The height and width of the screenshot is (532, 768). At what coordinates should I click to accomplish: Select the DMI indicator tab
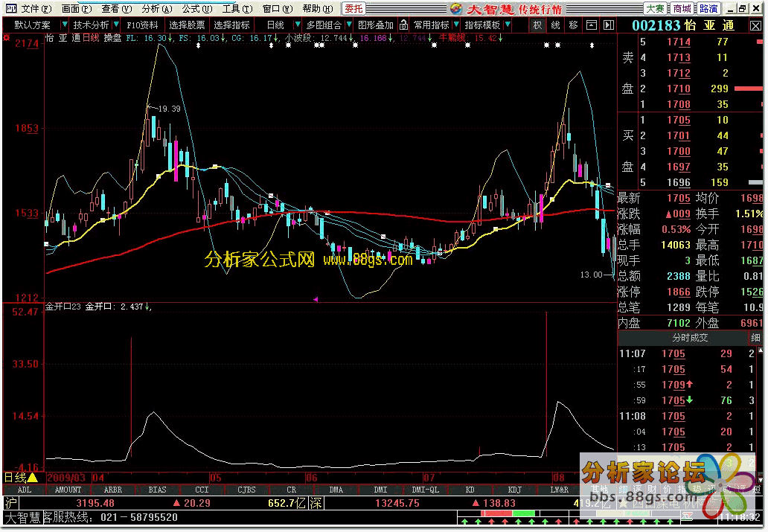pyautogui.click(x=380, y=490)
